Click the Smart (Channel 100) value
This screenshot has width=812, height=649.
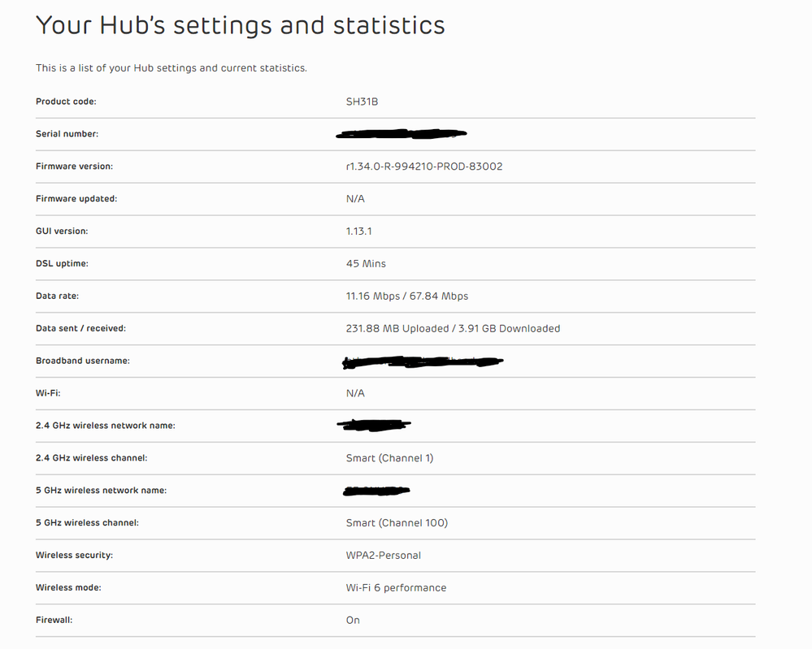tap(397, 523)
